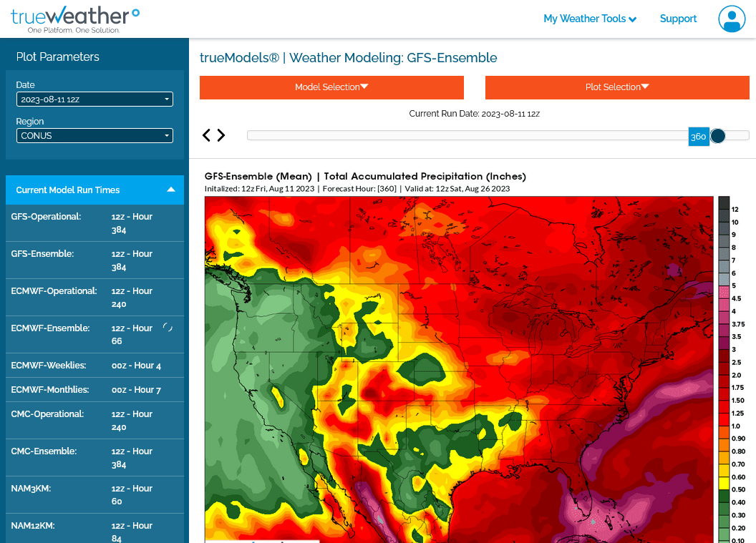Click the trueModels Weather Modeling page title

click(x=348, y=58)
